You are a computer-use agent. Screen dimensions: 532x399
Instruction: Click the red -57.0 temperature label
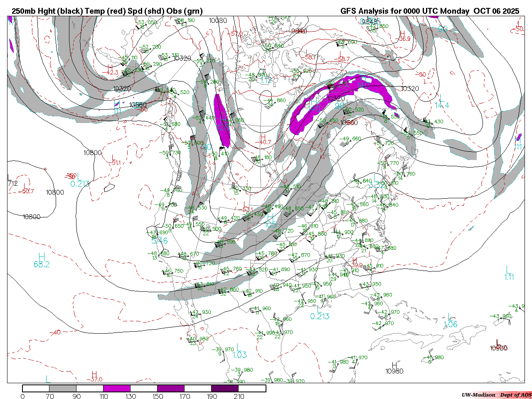pyautogui.click(x=236, y=34)
